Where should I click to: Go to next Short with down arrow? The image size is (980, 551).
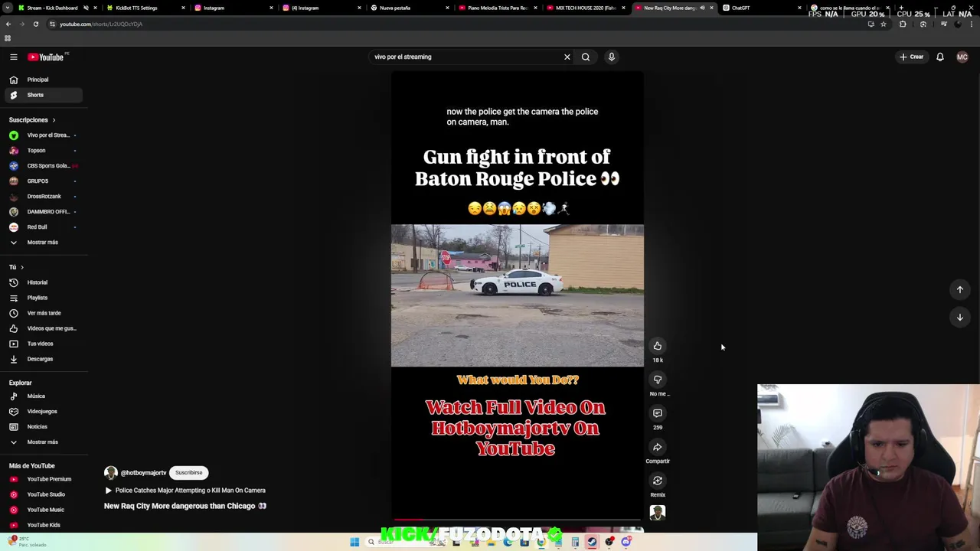pyautogui.click(x=959, y=317)
